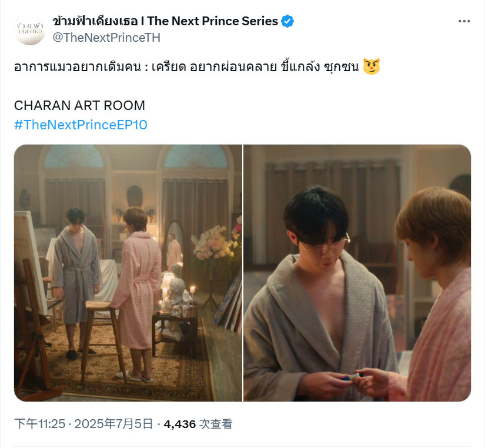Open the #TheNextPrinceEP10 hashtag
485x448 pixels.
(x=81, y=125)
